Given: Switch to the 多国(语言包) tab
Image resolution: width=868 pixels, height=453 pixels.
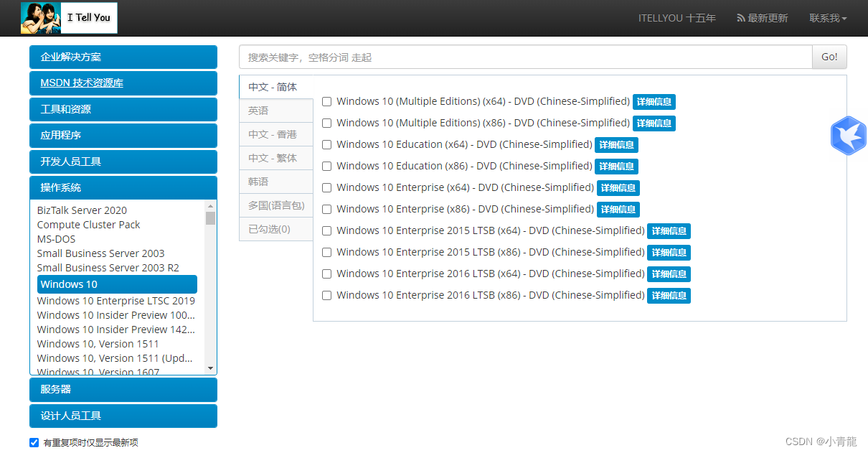Looking at the screenshot, I should click(276, 205).
